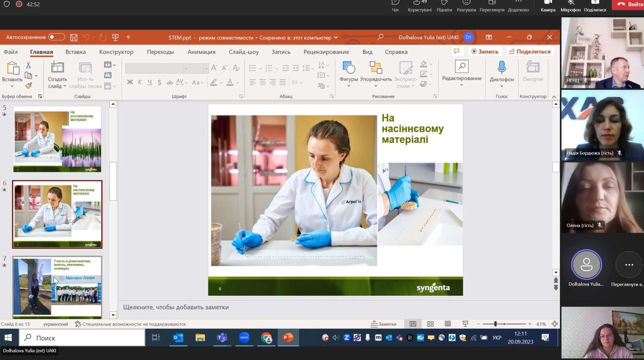Toggle strikethrough formatting

tap(169, 82)
